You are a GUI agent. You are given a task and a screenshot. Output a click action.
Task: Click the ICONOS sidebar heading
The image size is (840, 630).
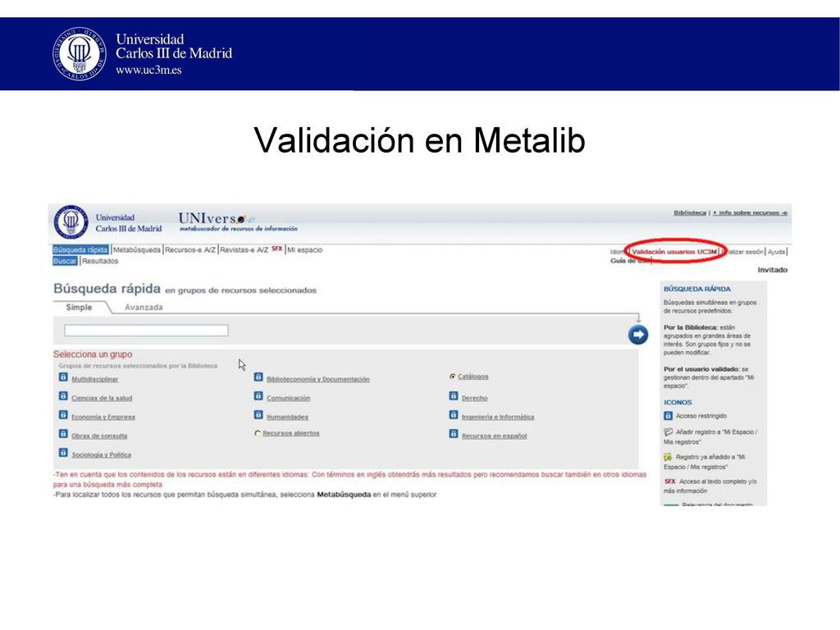point(678,402)
